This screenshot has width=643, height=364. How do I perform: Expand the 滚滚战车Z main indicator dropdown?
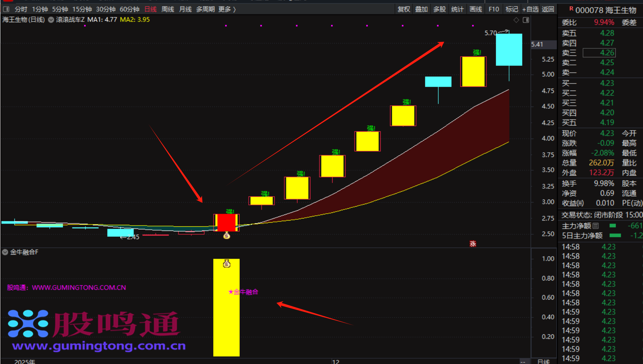tap(51, 20)
